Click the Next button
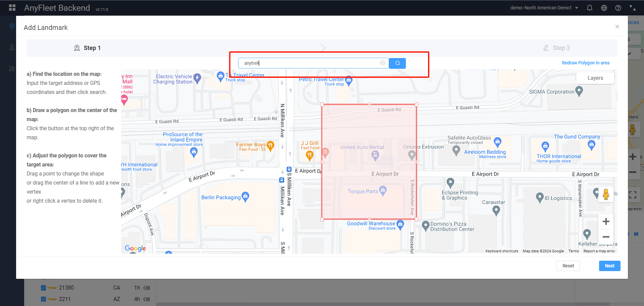Image resolution: width=644 pixels, height=306 pixels. point(609,266)
